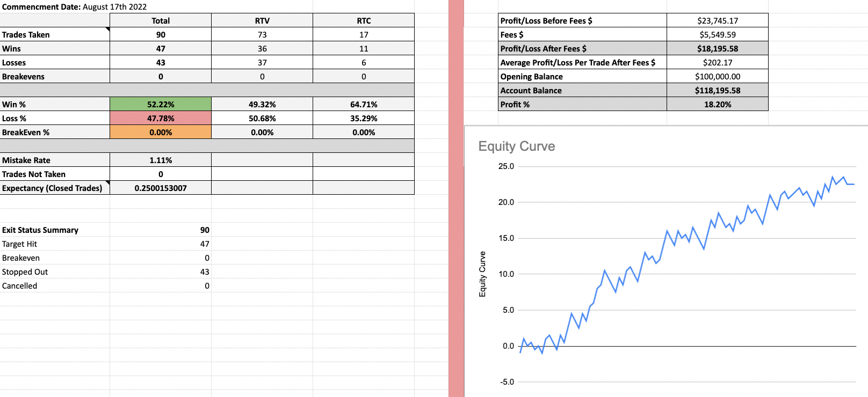Select the Opening Balance value cell
This screenshot has width=868, height=397.
[717, 77]
